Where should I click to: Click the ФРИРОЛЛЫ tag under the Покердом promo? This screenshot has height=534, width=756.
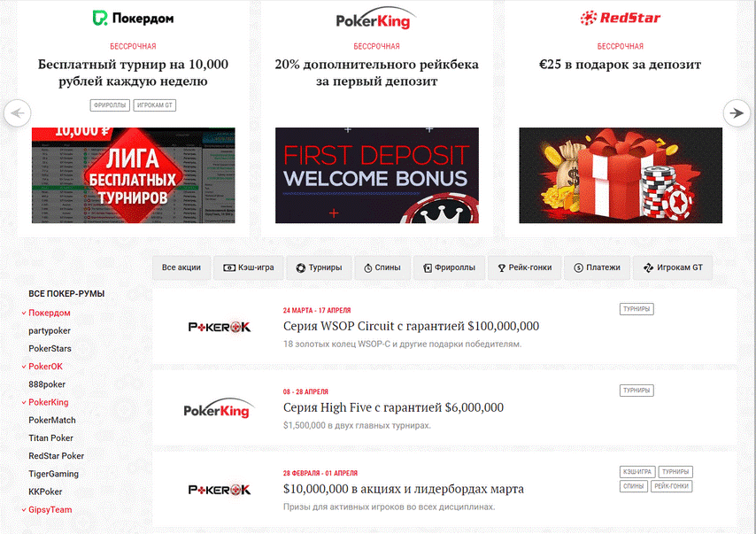pyautogui.click(x=110, y=105)
